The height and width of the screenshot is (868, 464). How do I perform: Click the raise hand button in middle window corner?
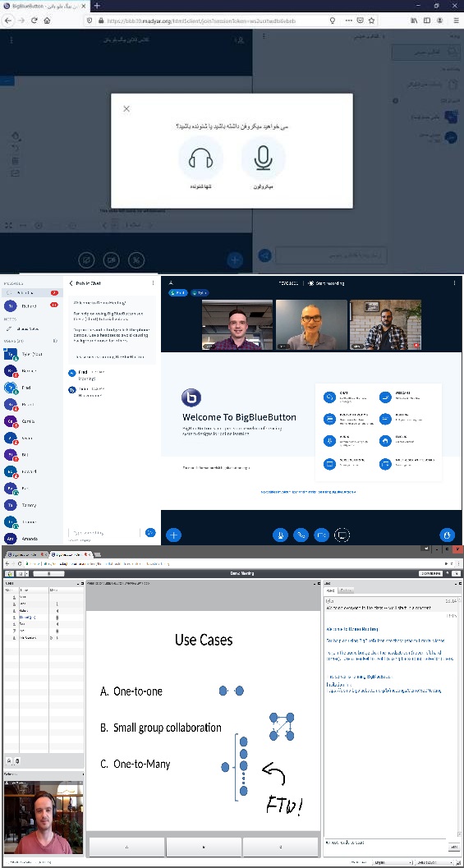(x=447, y=535)
